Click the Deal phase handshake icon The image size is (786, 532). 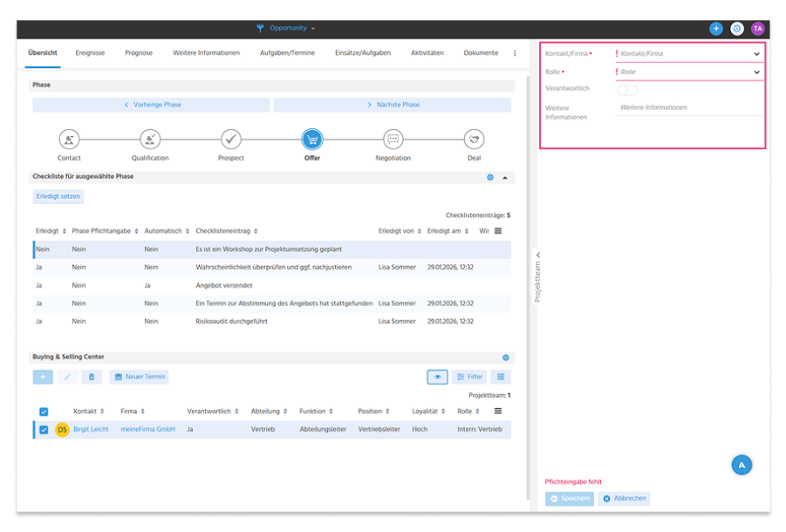tap(474, 140)
